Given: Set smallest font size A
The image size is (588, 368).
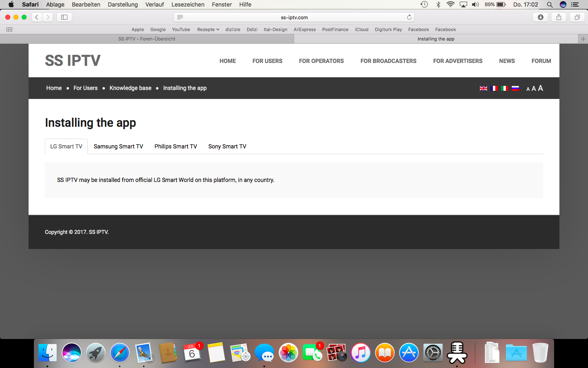Looking at the screenshot, I should [528, 89].
